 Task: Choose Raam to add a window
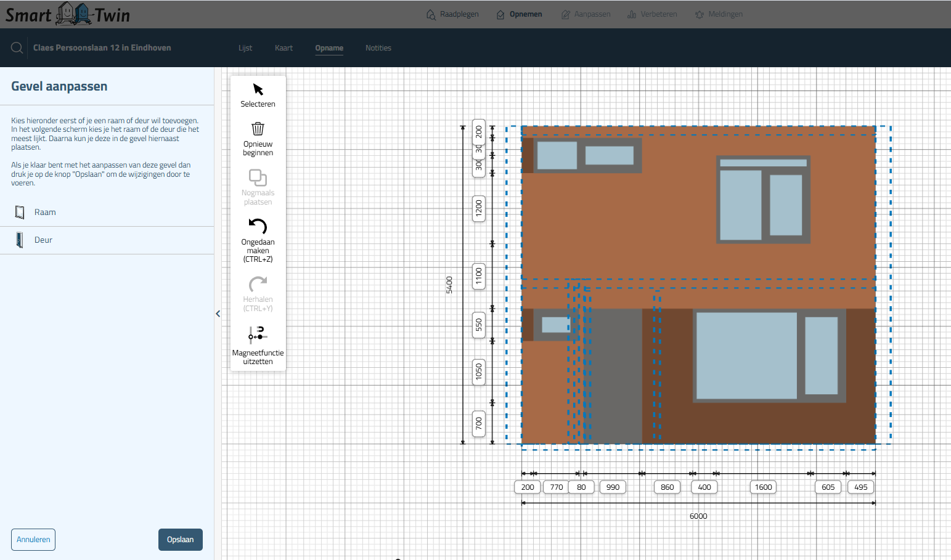pyautogui.click(x=45, y=213)
